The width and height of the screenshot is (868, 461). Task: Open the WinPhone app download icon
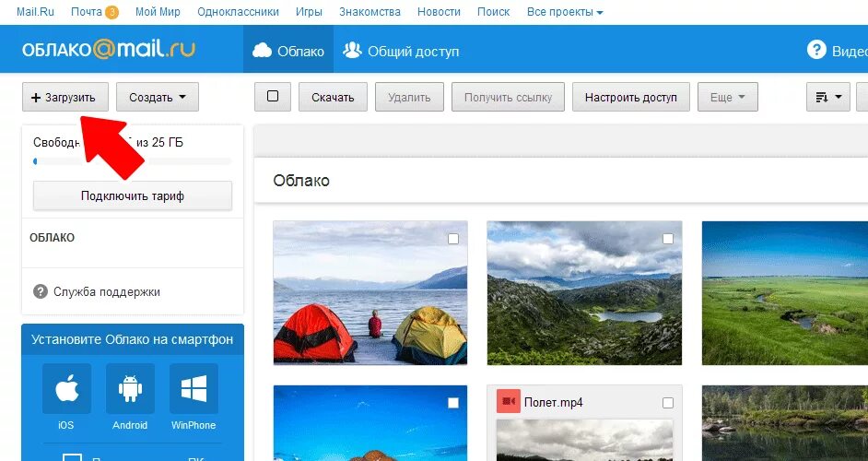(194, 388)
